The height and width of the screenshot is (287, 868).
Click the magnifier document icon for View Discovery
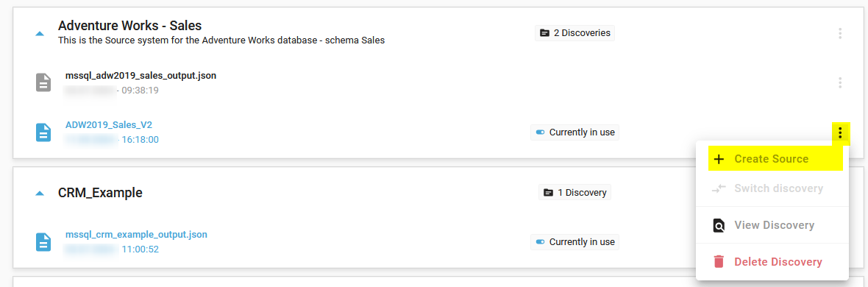pyautogui.click(x=719, y=225)
